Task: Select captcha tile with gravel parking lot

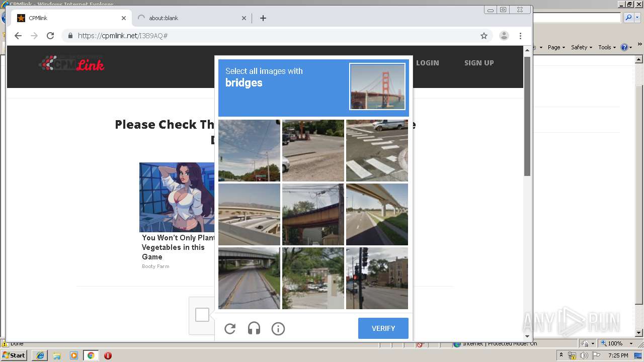Action: (313, 150)
